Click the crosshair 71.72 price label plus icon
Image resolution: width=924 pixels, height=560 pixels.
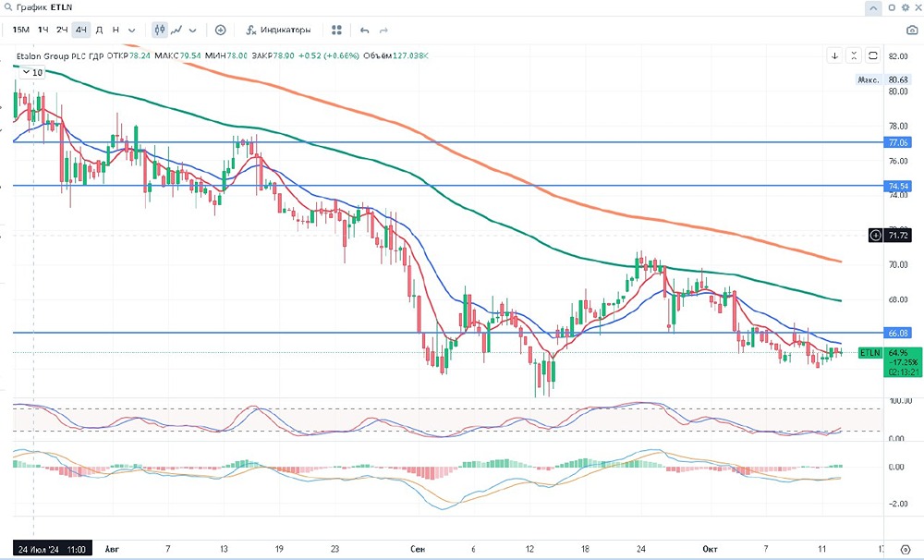(876, 236)
